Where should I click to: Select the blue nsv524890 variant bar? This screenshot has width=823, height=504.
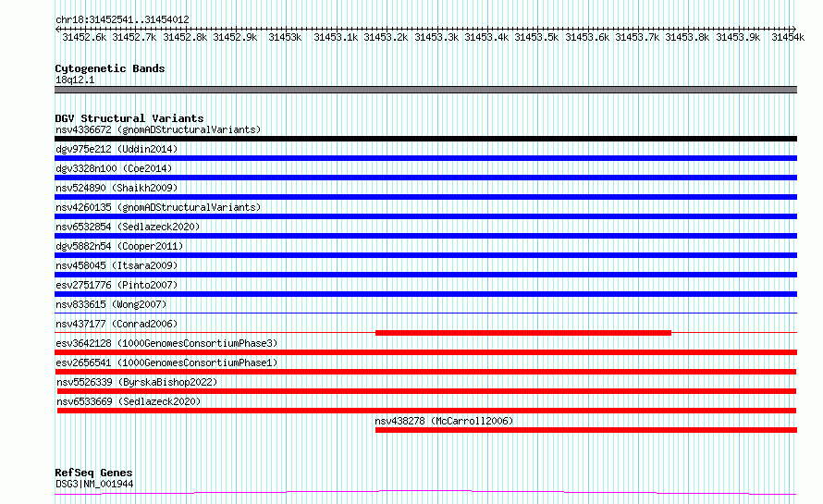point(425,197)
